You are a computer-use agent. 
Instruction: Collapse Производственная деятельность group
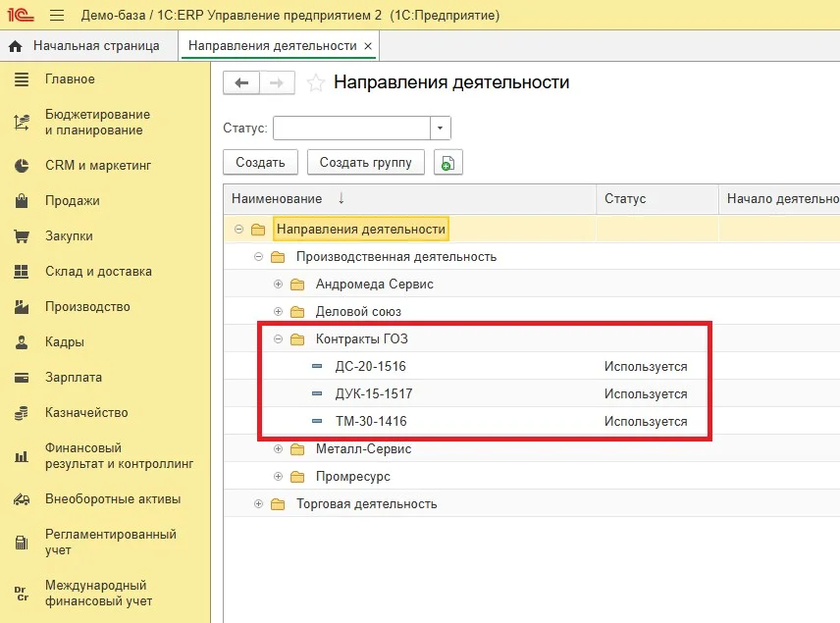coord(258,257)
